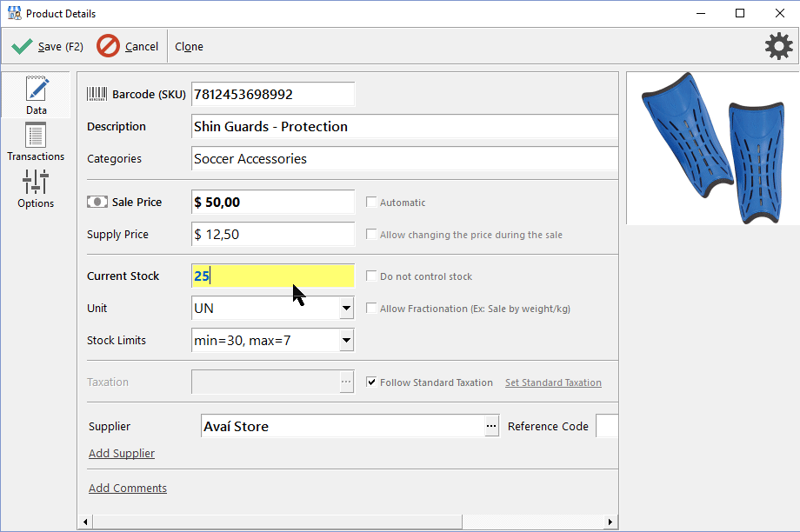The image size is (800, 532).
Task: Tick Do not control stock checkbox
Action: pos(371,276)
